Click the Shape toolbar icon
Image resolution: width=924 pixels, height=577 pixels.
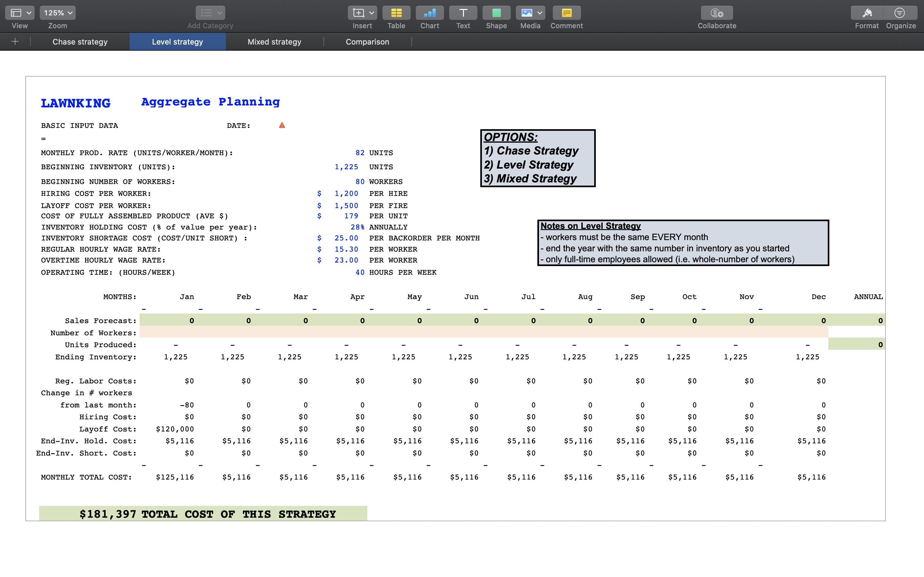[496, 13]
